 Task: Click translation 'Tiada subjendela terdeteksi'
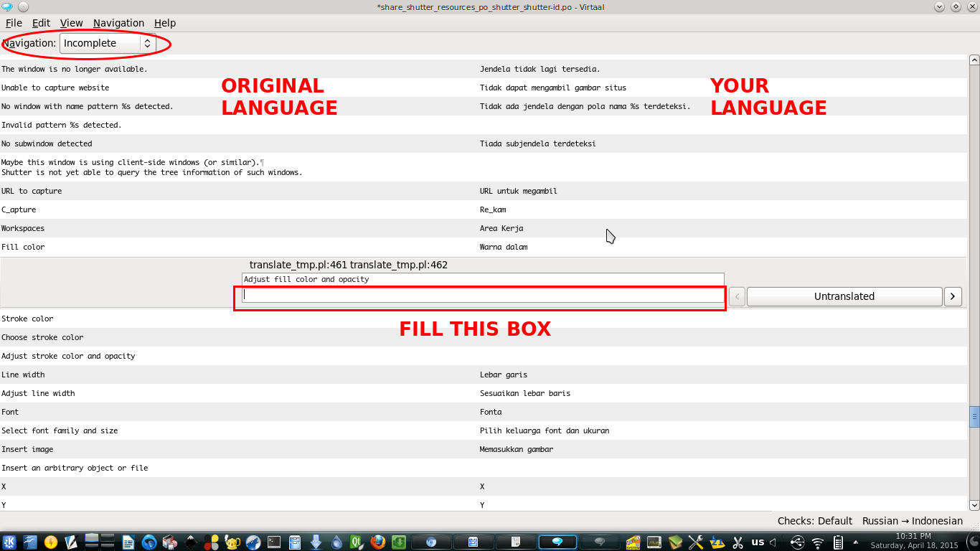pos(537,143)
